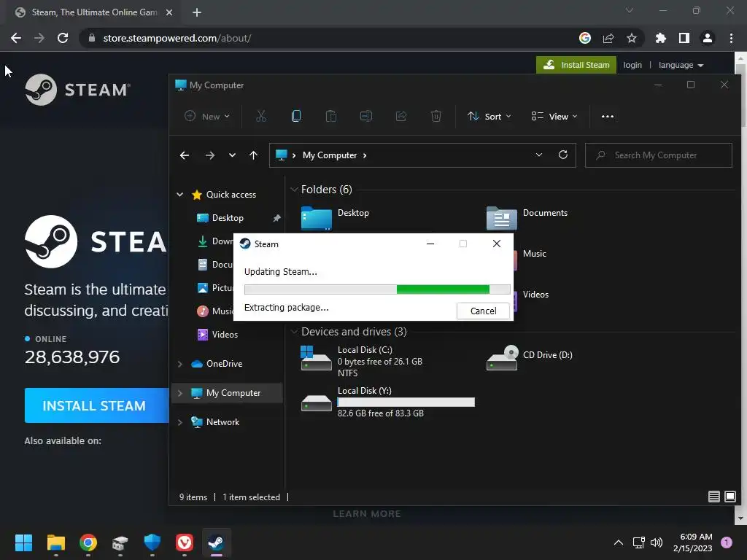Go back in File Explorer navigation
The width and height of the screenshot is (747, 560).
(185, 155)
